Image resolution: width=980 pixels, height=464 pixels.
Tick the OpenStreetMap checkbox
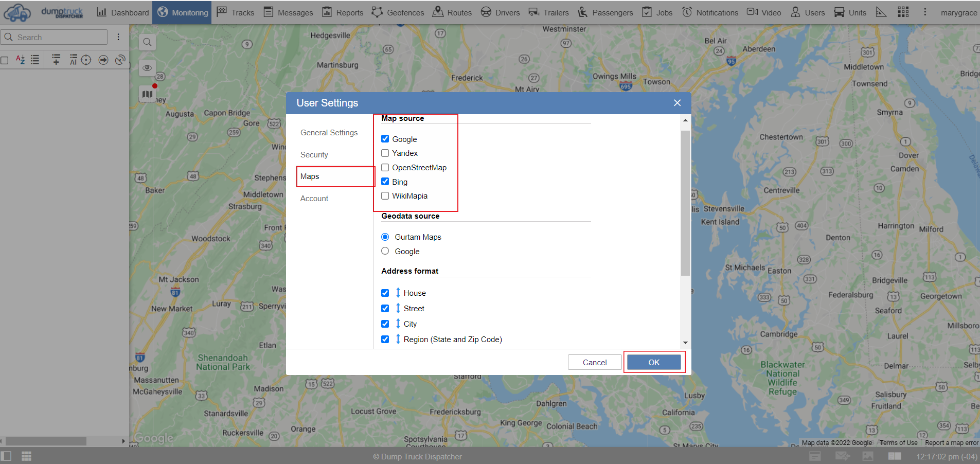(x=385, y=168)
